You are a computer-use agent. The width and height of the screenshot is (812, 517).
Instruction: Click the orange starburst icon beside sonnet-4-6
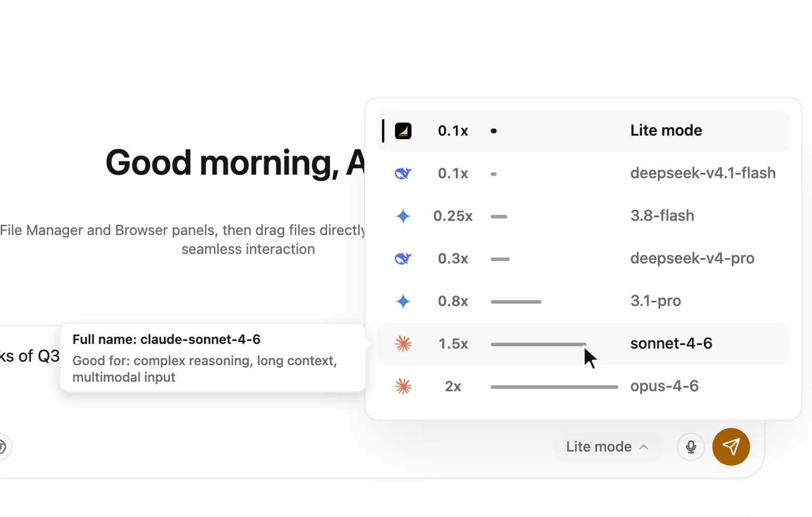(403, 344)
